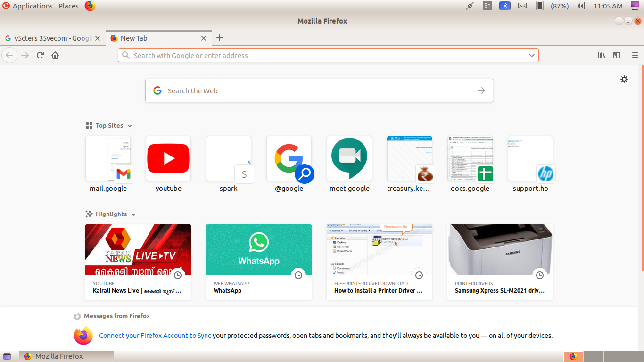Collapse the Top Sites section
This screenshot has height=362, width=644.
130,126
